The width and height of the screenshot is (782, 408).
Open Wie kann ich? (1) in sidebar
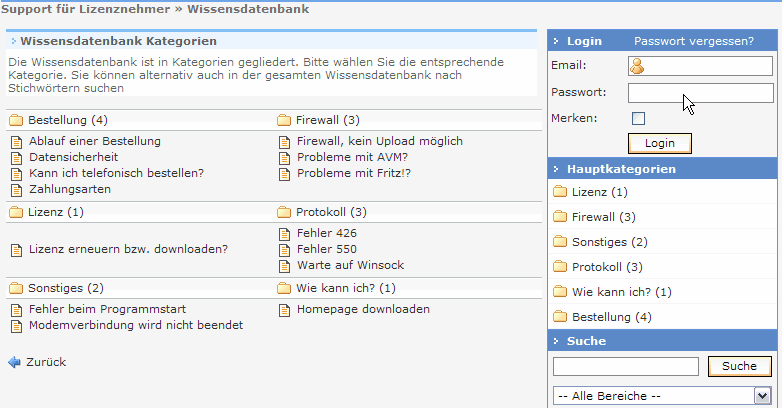(621, 292)
